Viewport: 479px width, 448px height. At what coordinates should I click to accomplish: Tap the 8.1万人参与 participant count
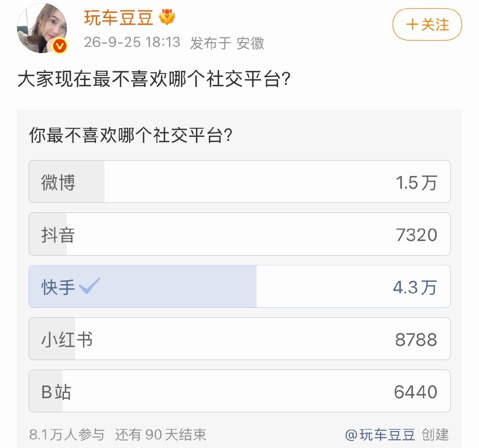67,434
